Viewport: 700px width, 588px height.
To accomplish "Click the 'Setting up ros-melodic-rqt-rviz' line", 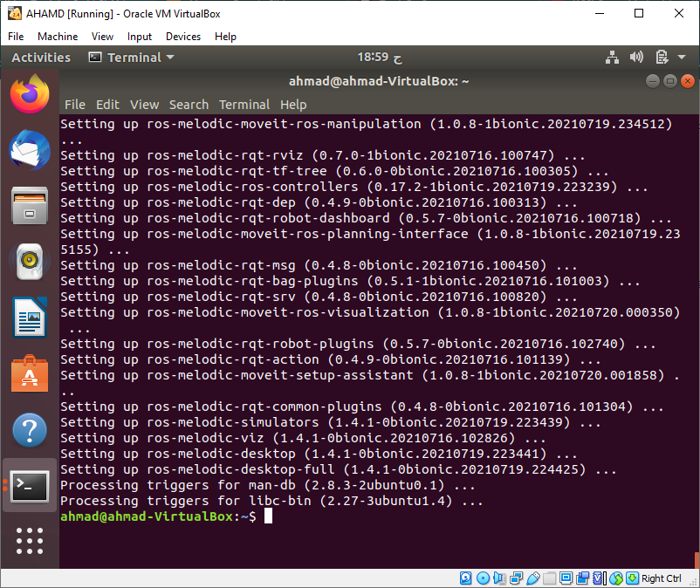I will (322, 155).
